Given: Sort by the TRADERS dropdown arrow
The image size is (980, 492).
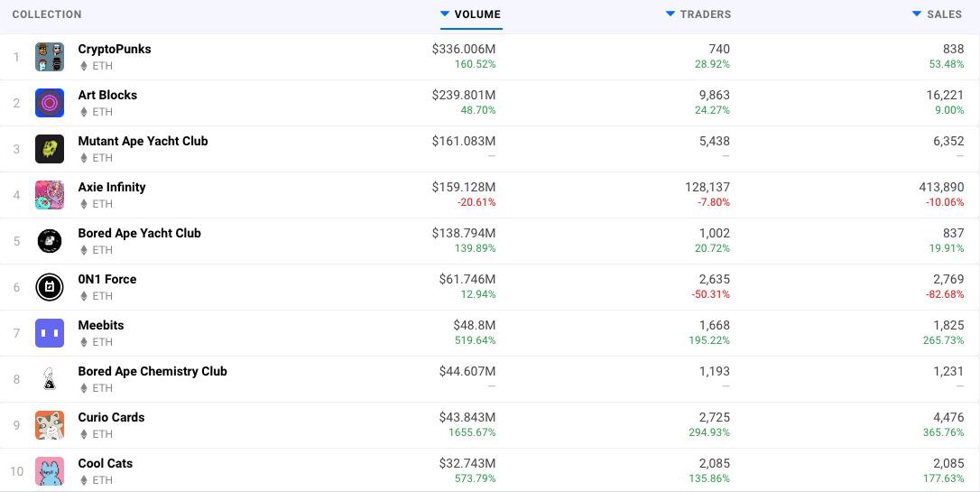Looking at the screenshot, I should click(670, 14).
